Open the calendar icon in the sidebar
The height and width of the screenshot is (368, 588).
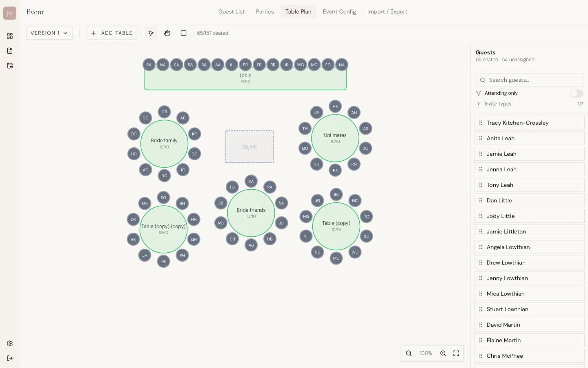(10, 65)
